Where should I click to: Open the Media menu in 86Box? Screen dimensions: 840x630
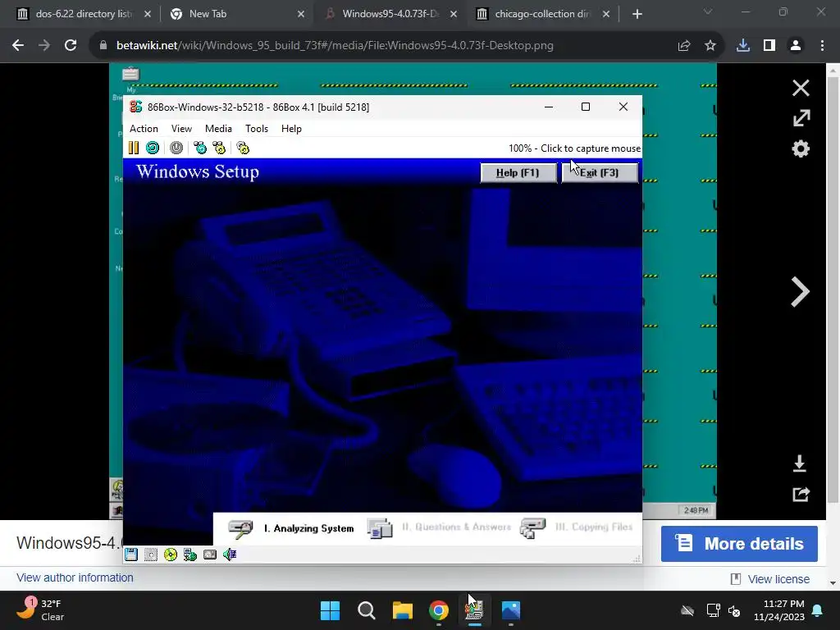218,129
